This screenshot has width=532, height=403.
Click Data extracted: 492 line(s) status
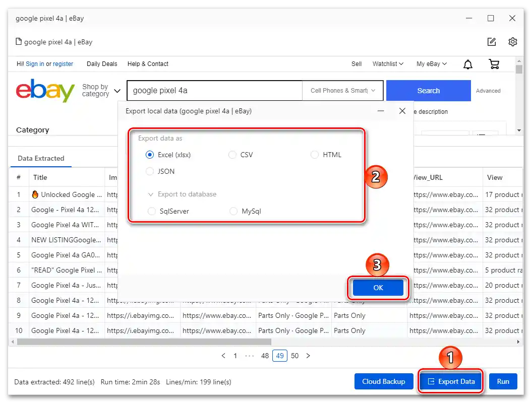[x=54, y=382]
